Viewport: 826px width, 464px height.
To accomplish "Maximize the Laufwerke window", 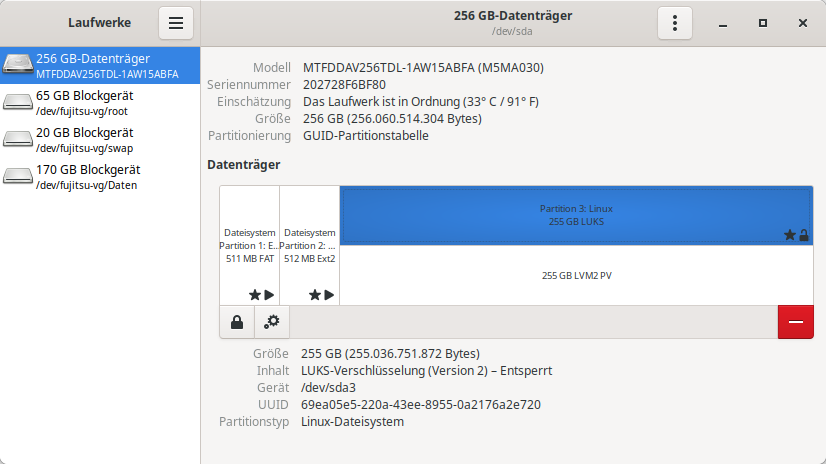I will click(763, 23).
